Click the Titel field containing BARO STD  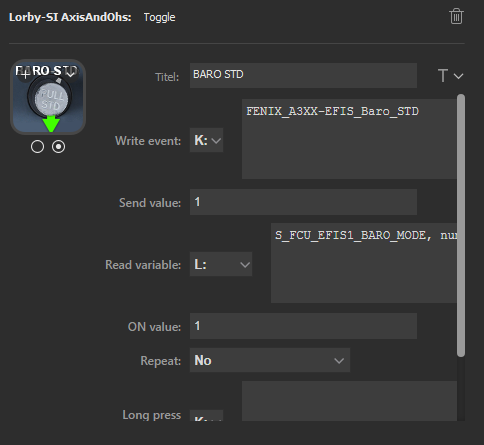coord(303,75)
